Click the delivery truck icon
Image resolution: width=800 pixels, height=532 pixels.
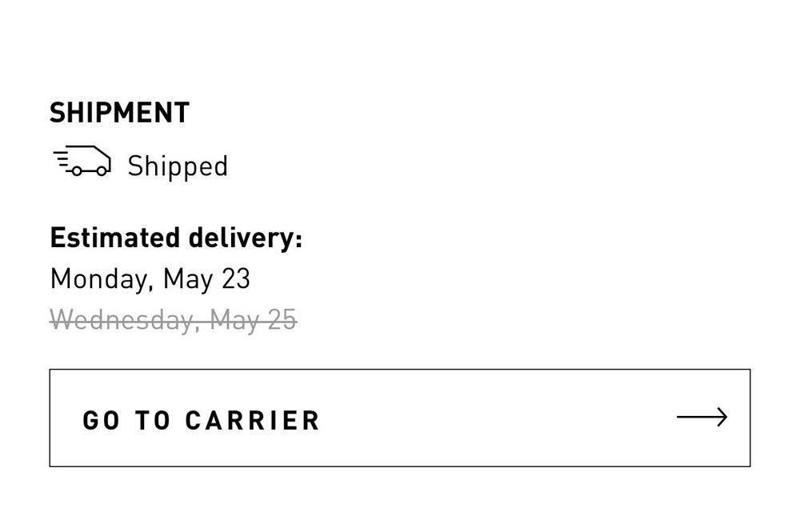tap(82, 161)
